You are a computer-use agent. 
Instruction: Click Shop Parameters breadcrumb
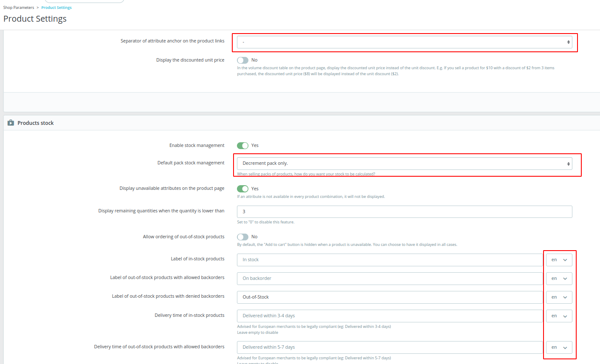point(19,8)
